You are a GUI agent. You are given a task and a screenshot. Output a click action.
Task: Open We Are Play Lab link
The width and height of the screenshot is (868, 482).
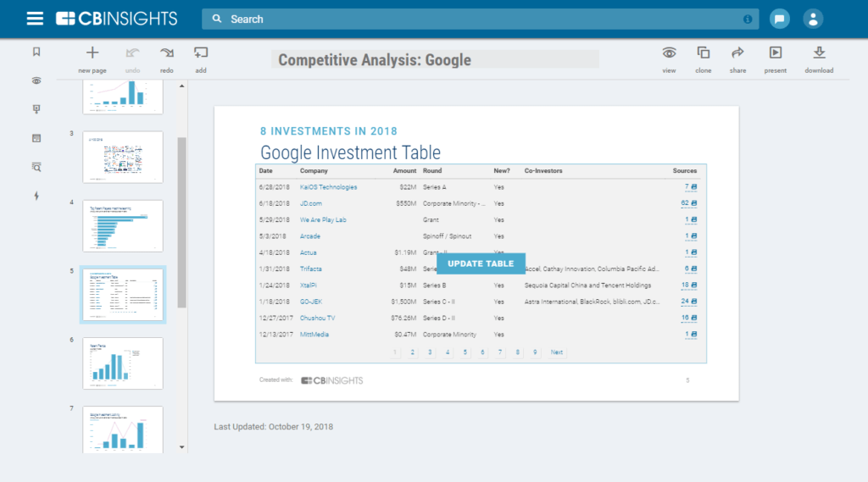coord(323,219)
